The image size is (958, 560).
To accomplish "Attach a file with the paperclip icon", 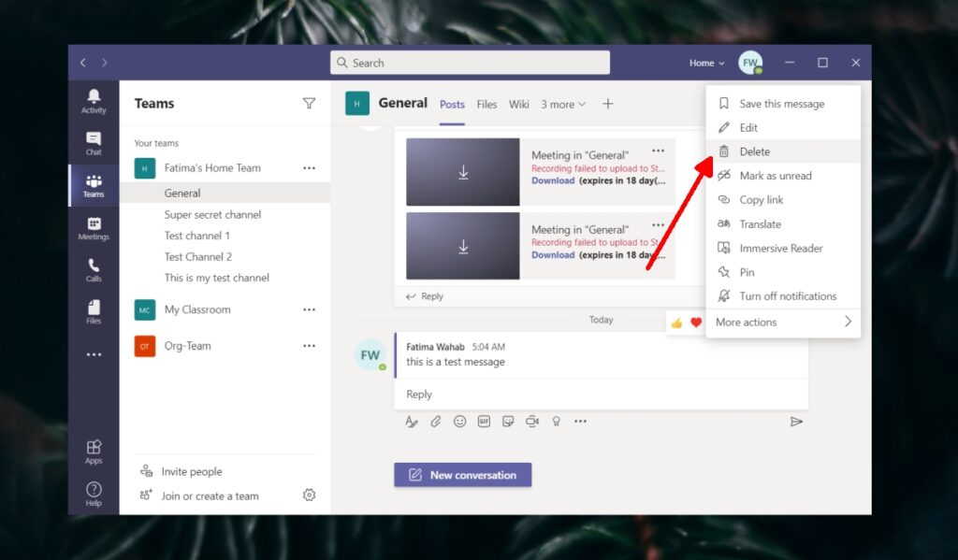I will [x=435, y=422].
